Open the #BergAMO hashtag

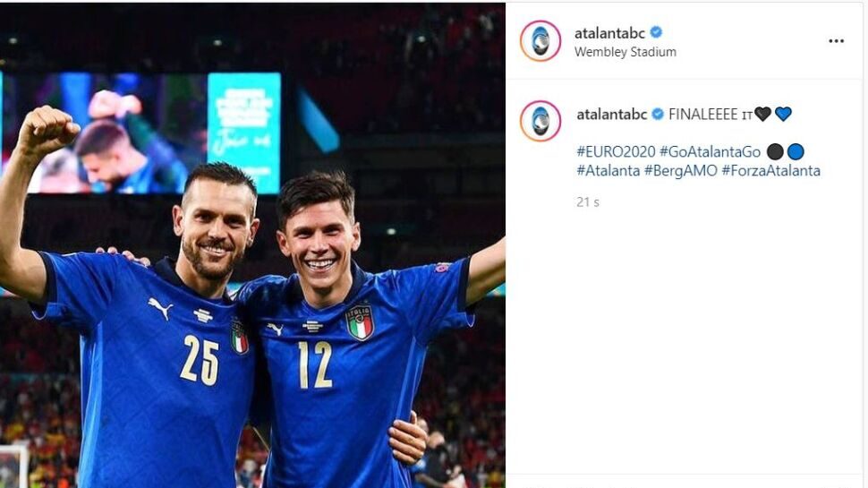coord(681,171)
